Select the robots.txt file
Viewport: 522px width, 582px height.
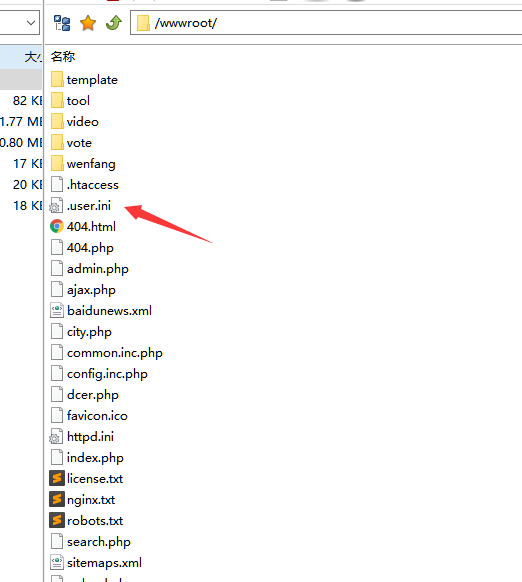click(x=95, y=521)
